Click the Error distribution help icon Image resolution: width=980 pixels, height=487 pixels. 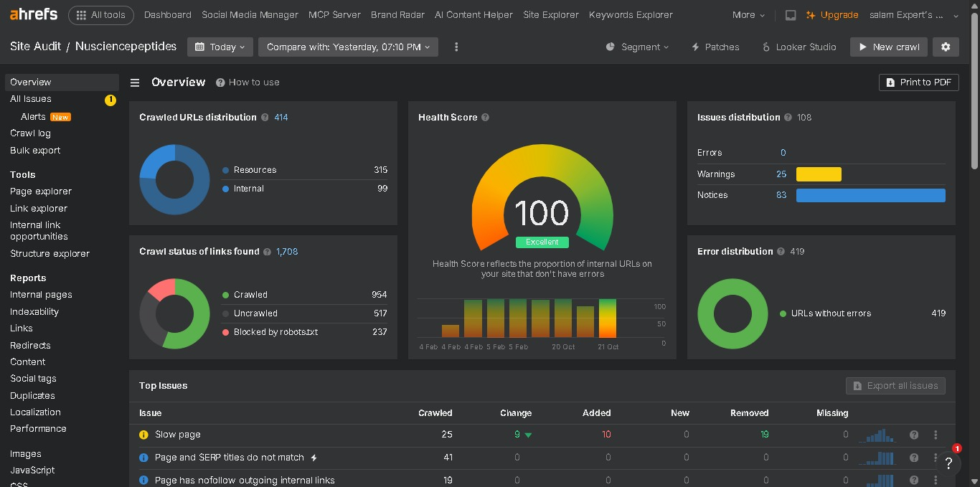781,252
